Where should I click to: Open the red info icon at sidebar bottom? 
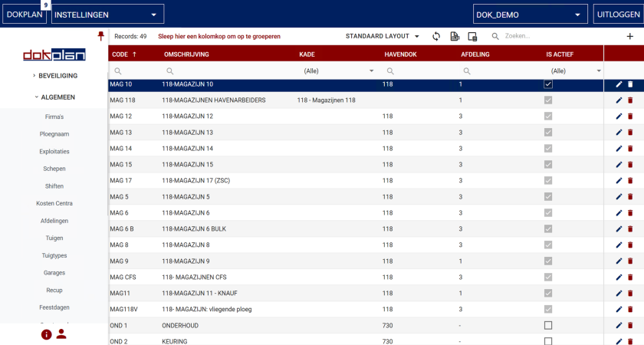tap(46, 334)
